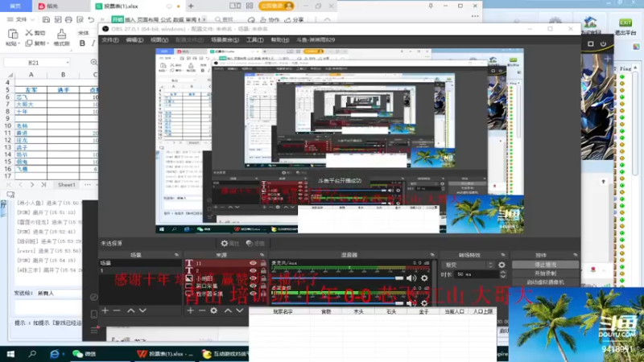Click the WPS Cut (剪切) icon
The image size is (644, 362).
[x=29, y=32]
